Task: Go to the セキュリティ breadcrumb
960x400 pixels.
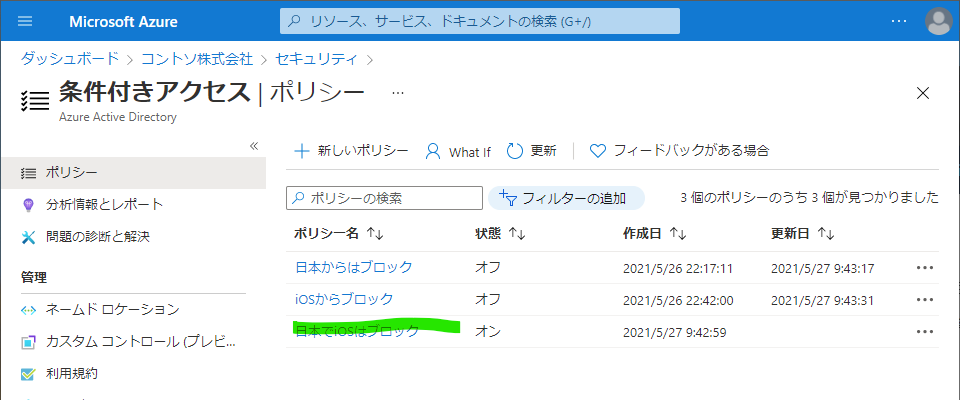Action: tap(317, 59)
